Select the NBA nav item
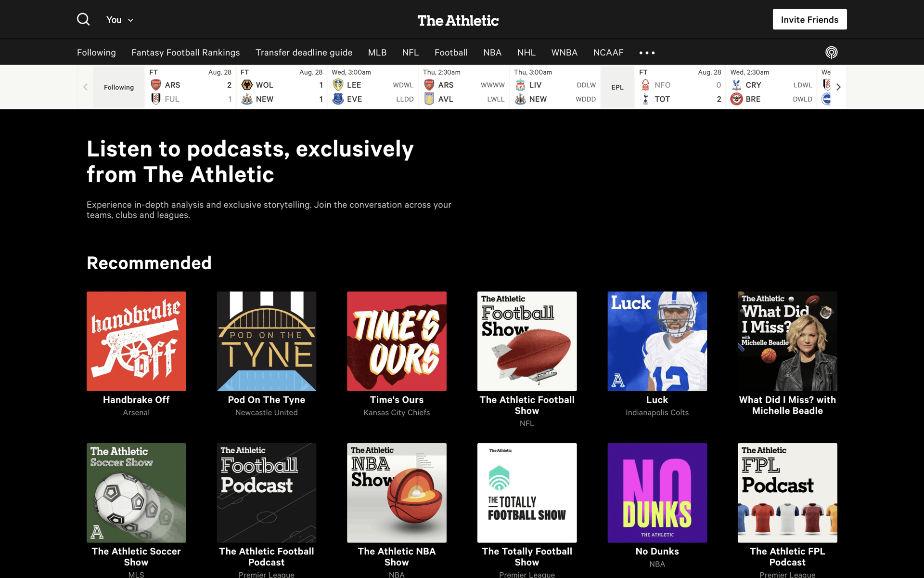924x578 pixels. click(492, 52)
